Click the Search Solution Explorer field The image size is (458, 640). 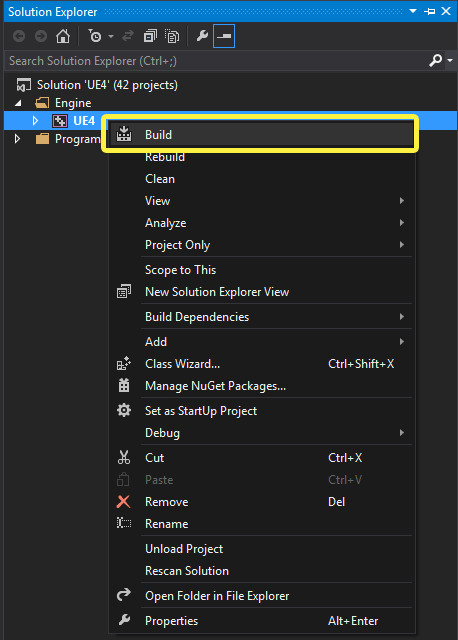click(216, 61)
